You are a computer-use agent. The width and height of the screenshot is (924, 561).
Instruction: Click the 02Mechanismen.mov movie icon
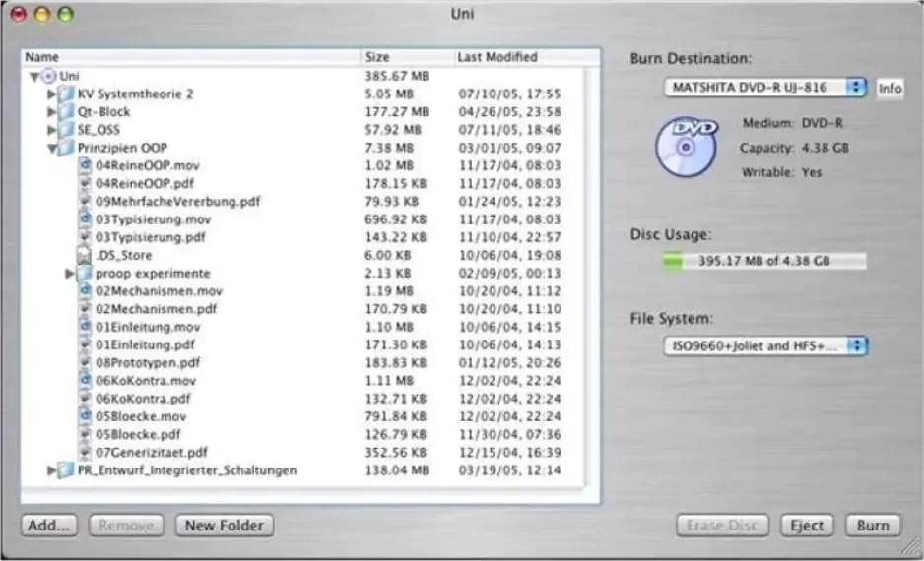click(85, 290)
